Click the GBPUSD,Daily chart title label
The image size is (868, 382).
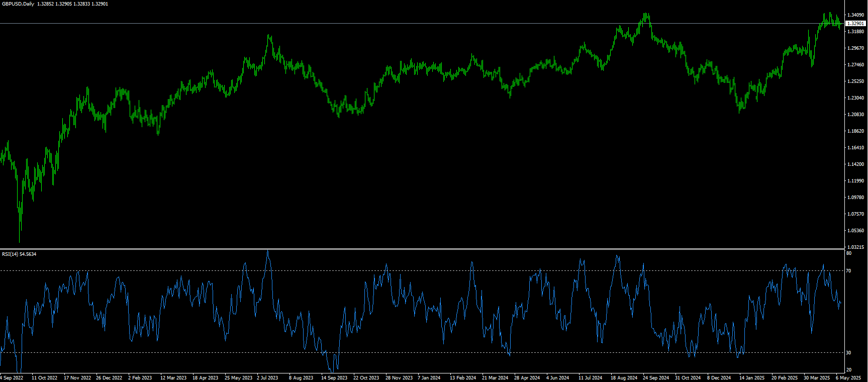[18, 4]
